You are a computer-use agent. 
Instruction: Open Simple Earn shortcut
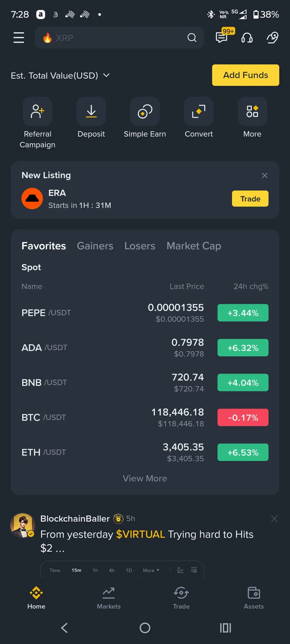tap(145, 111)
